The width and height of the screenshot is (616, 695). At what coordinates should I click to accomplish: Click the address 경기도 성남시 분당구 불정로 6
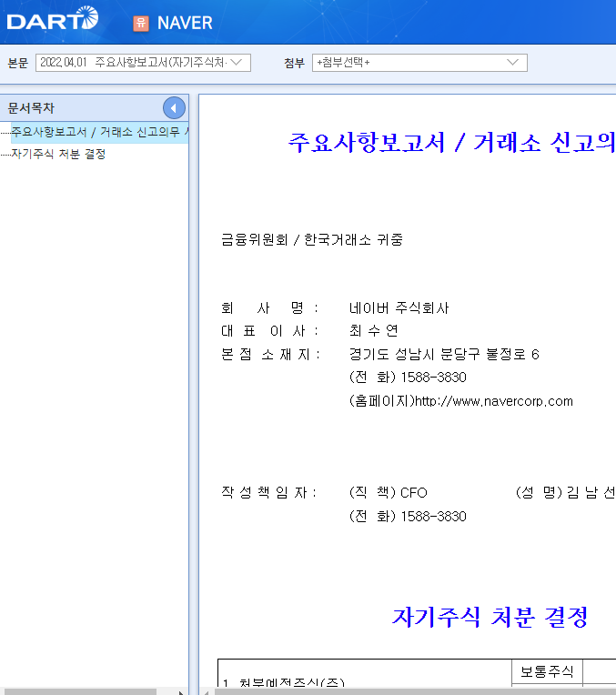click(x=444, y=354)
